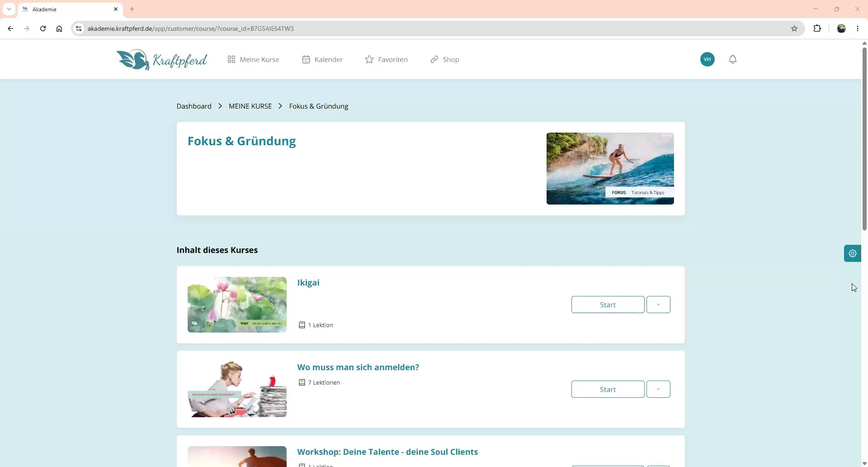Expand 'Wo muss man sich anmelden?' dropdown
This screenshot has height=467, width=868.
tap(658, 389)
